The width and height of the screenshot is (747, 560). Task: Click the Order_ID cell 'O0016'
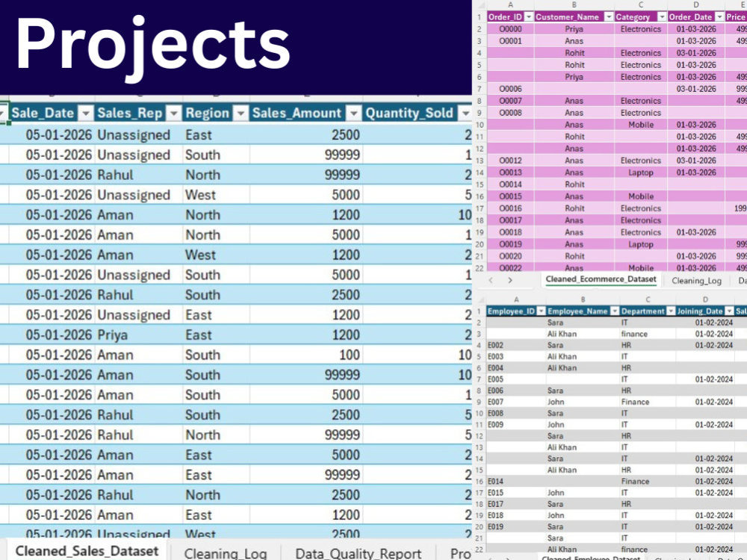click(510, 208)
